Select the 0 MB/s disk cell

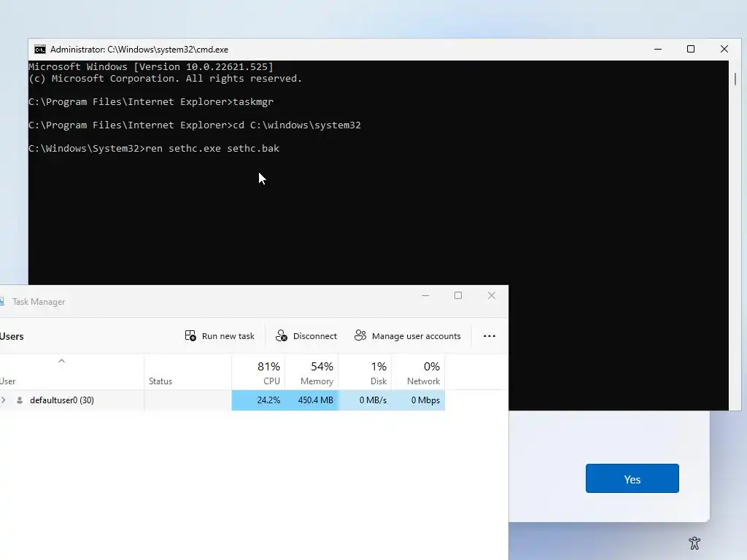pos(365,400)
